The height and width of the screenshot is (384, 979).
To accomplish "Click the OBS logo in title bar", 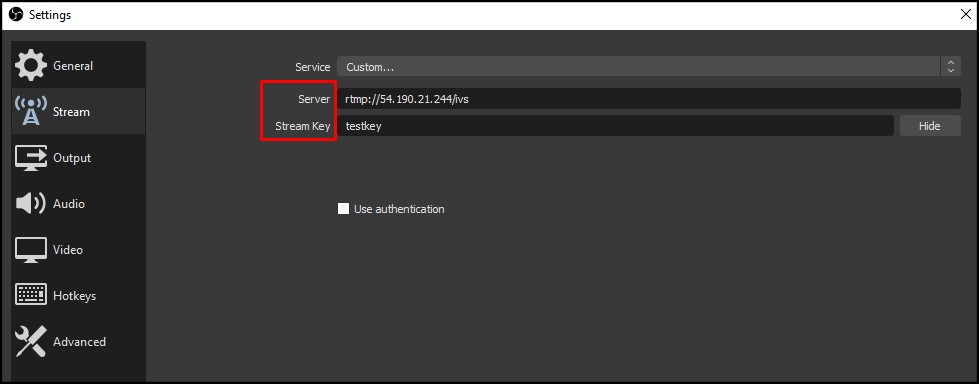I will tap(16, 14).
